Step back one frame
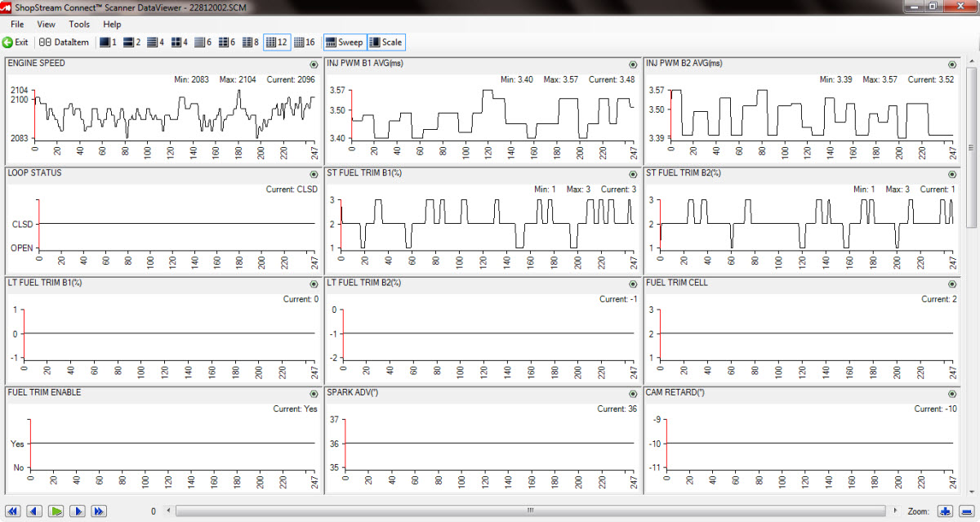980x522 pixels. coord(35,511)
